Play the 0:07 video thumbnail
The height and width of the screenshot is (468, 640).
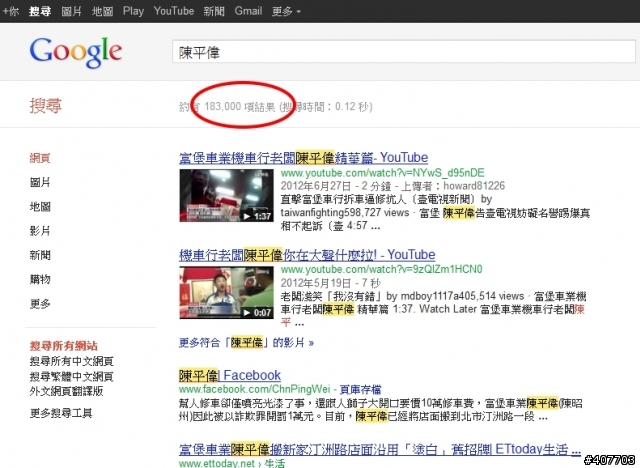[227, 293]
